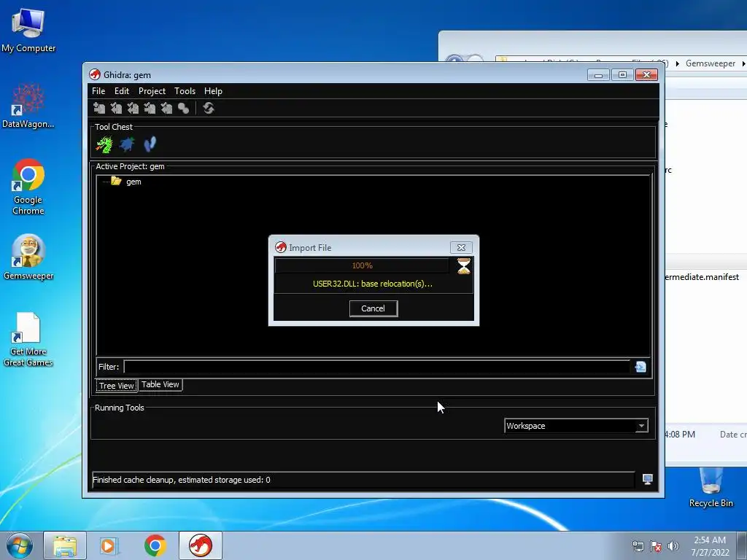The image size is (747, 560).
Task: Switch to the Tree View tab
Action: click(x=117, y=385)
